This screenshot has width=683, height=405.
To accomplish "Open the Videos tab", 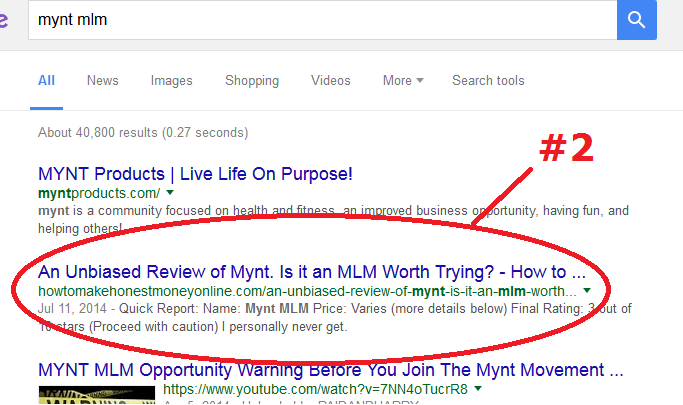I will [x=331, y=81].
